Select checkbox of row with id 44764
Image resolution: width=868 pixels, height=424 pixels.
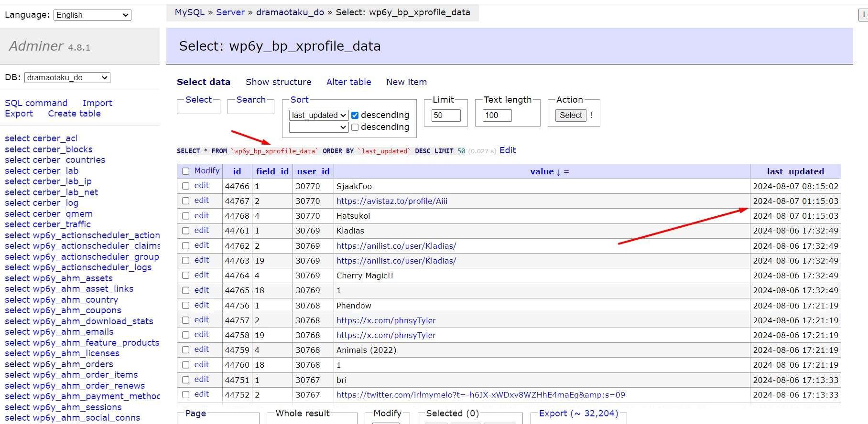point(185,276)
